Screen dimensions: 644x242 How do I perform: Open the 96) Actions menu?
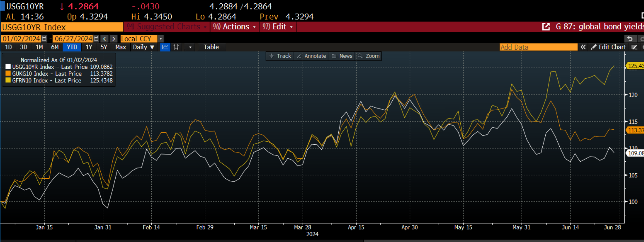click(234, 27)
